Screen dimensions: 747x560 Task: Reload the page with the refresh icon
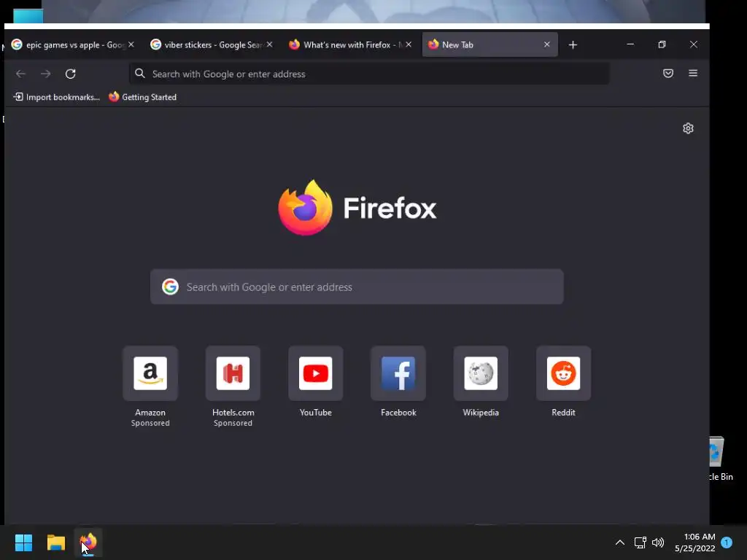[71, 74]
